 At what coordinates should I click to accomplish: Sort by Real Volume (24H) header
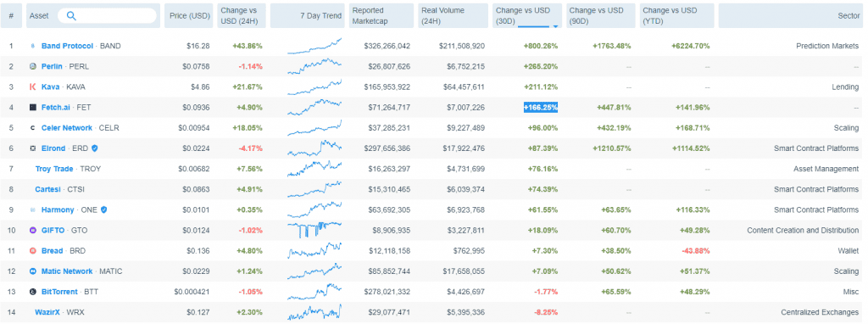tap(453, 15)
